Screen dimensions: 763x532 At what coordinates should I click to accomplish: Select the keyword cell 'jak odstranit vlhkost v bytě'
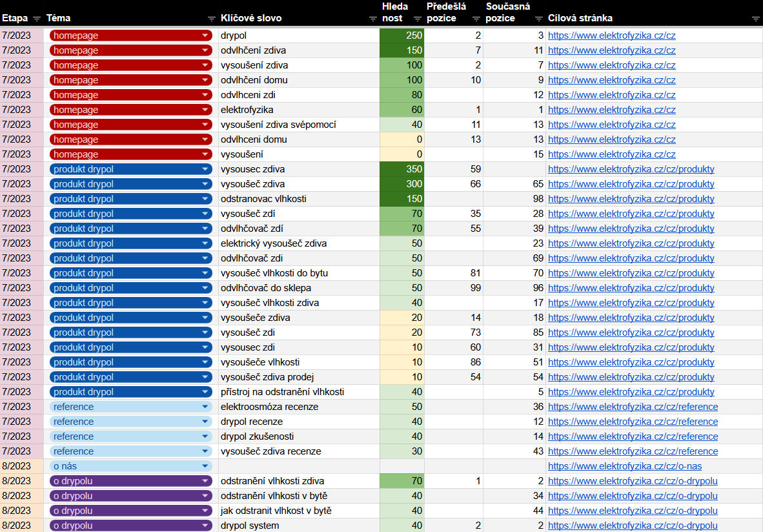click(299, 511)
